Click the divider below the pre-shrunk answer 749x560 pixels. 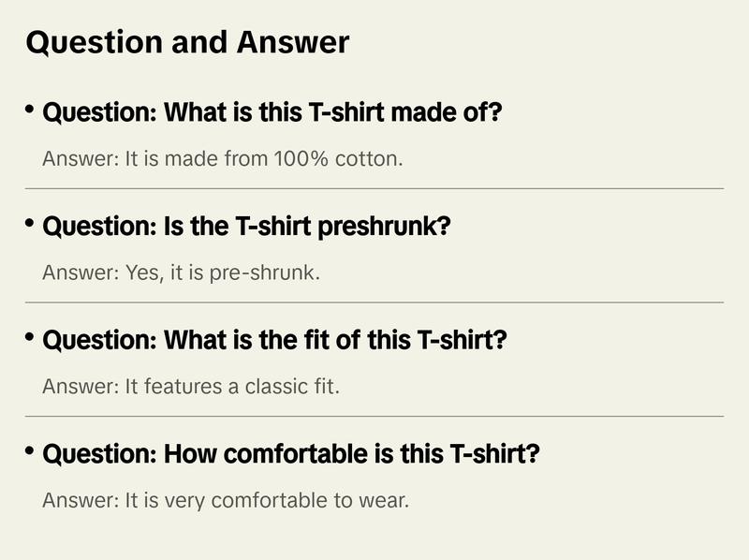[x=374, y=302]
